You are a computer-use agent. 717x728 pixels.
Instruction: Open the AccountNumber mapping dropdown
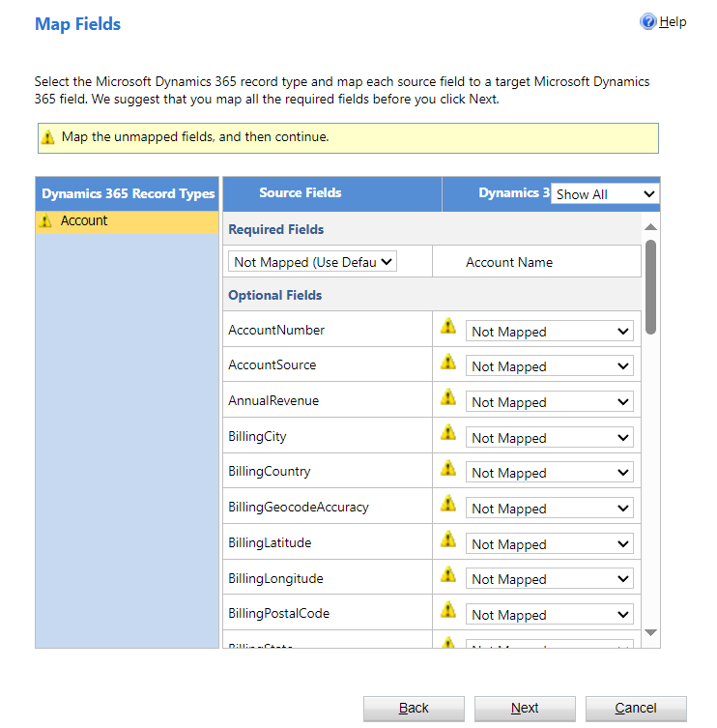click(550, 331)
